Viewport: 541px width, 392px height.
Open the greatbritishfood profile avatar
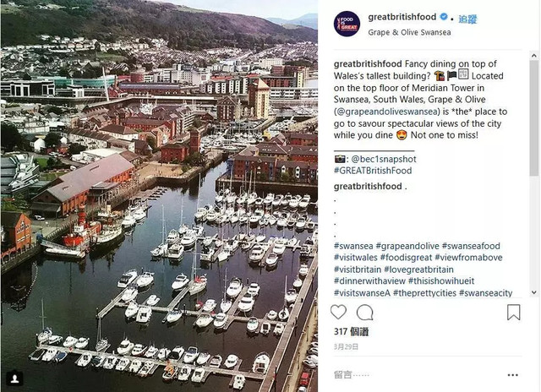[347, 24]
